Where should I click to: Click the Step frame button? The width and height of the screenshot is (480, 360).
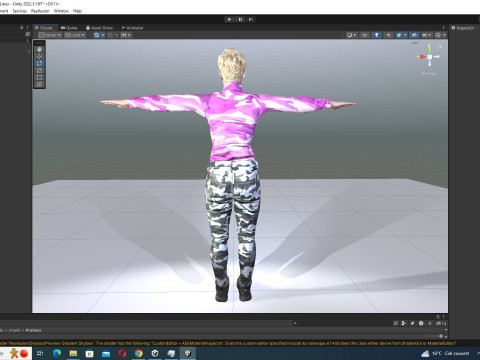[251, 19]
